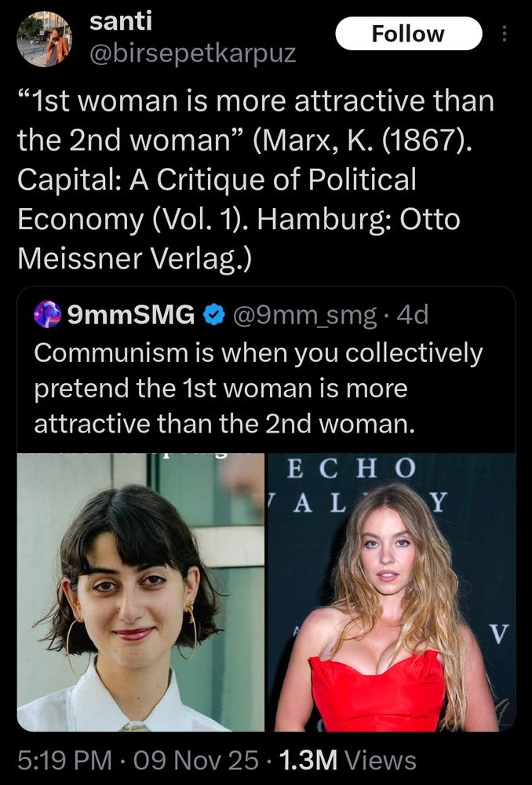Click the tweet text citing Marx
The height and width of the screenshot is (785, 532).
click(x=259, y=177)
